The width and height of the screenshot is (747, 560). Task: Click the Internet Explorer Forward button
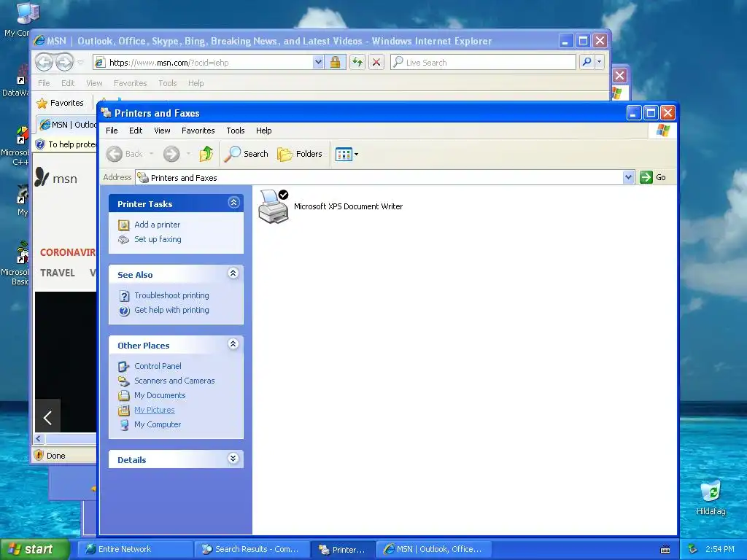[65, 62]
